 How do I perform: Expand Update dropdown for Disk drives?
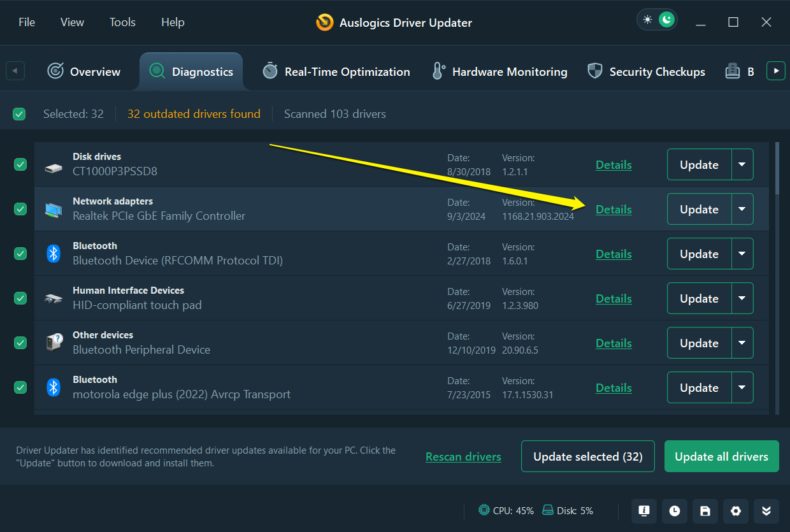742,164
